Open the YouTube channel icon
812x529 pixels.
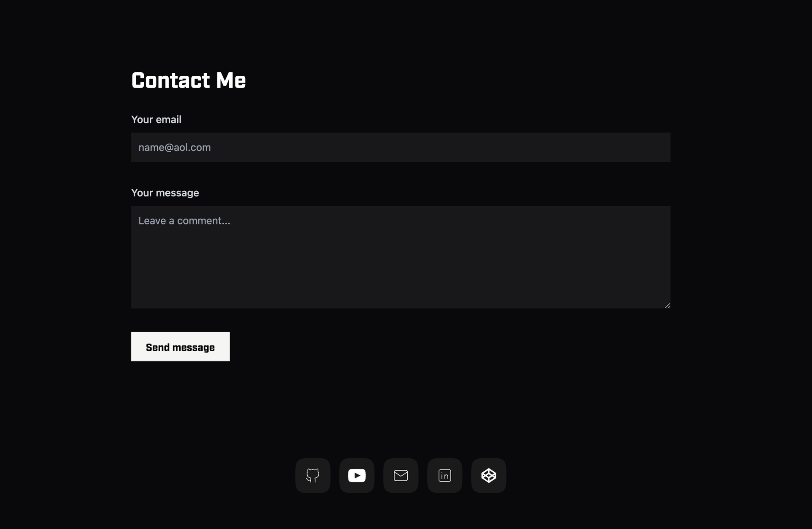pyautogui.click(x=357, y=475)
